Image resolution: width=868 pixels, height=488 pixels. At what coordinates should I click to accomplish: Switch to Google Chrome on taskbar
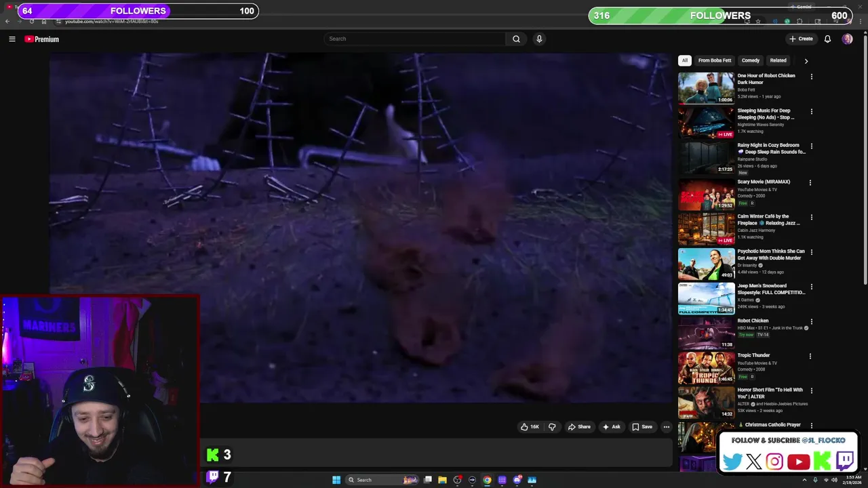point(487,480)
